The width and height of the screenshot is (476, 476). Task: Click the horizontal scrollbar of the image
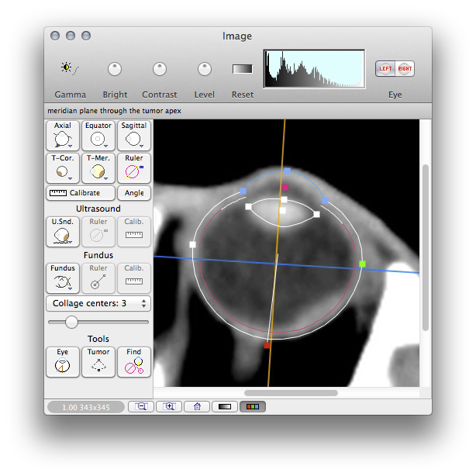click(291, 393)
